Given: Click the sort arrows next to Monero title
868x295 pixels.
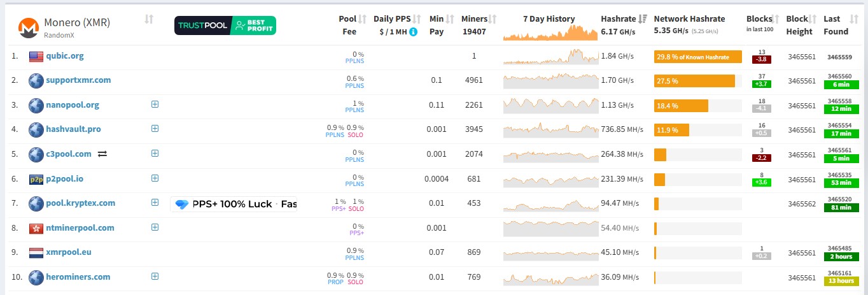Looking at the screenshot, I should click(x=149, y=19).
